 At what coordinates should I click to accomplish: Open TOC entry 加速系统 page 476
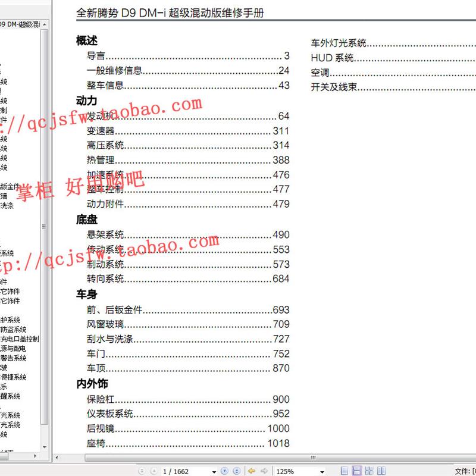pos(188,175)
